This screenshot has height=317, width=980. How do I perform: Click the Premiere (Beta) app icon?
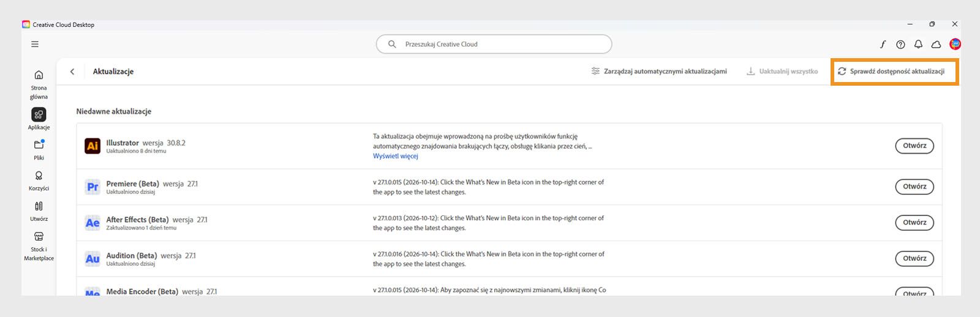click(x=92, y=187)
